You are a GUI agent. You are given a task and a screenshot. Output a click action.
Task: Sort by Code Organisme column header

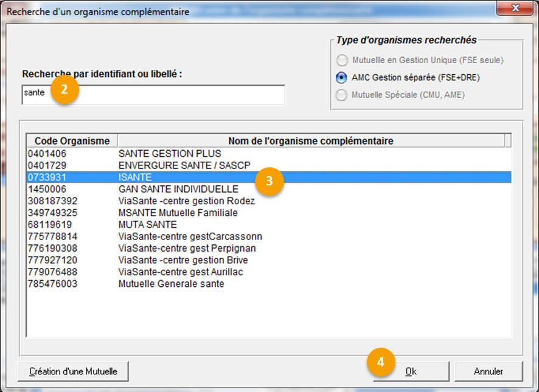pyautogui.click(x=72, y=141)
